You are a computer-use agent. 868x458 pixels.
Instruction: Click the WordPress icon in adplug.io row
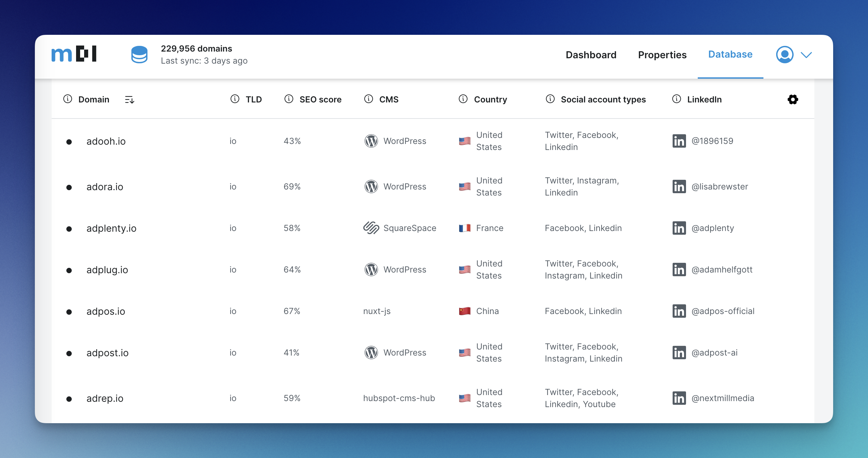click(x=371, y=270)
